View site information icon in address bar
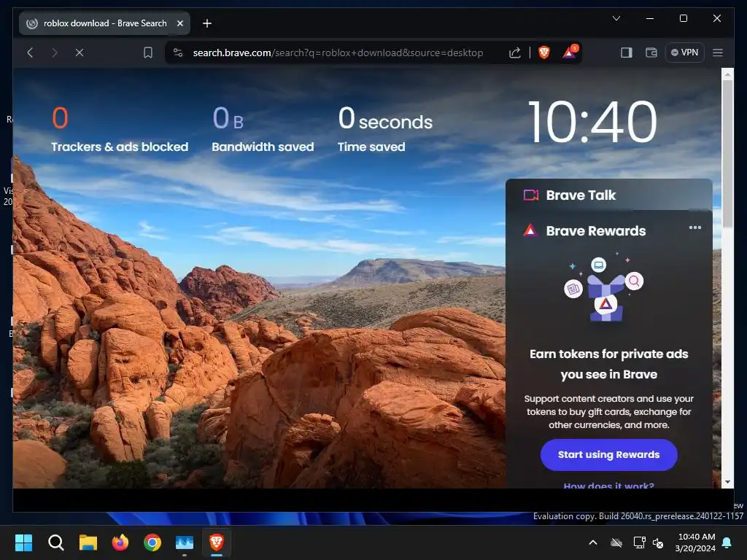 178,52
